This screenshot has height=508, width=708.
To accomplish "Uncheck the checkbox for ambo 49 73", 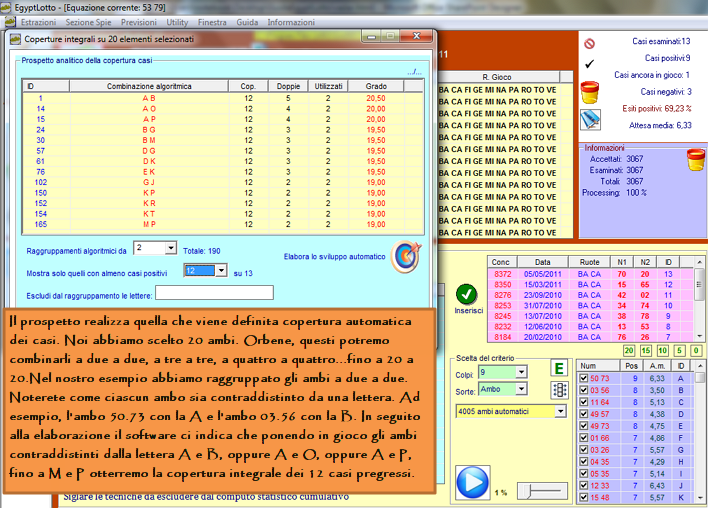I will (x=583, y=426).
